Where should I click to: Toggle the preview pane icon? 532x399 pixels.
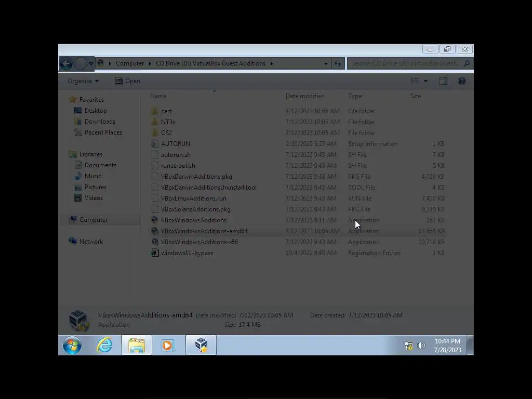click(443, 81)
